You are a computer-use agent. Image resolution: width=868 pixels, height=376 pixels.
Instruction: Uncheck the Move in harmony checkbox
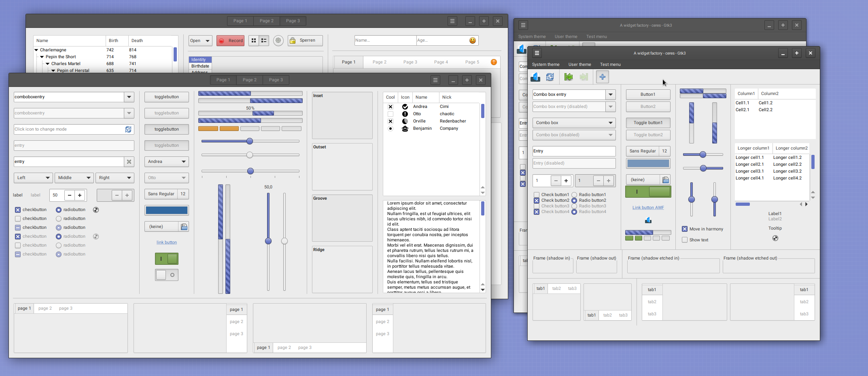[x=685, y=229]
